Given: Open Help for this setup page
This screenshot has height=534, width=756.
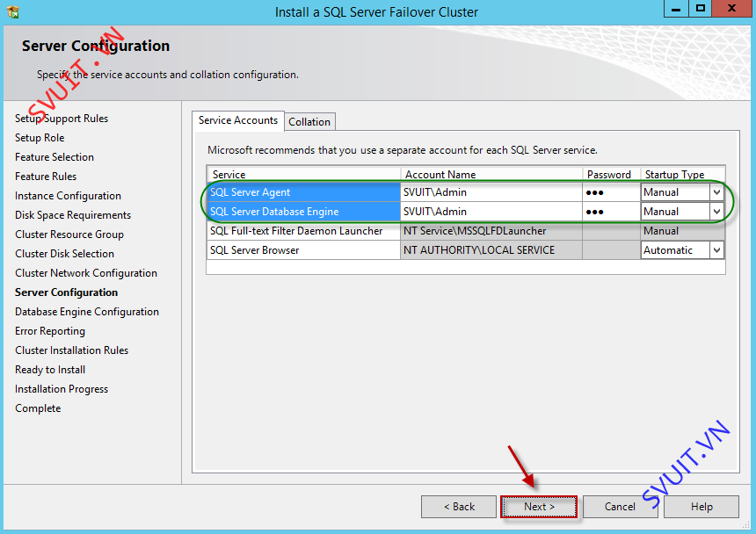Looking at the screenshot, I should [x=701, y=507].
